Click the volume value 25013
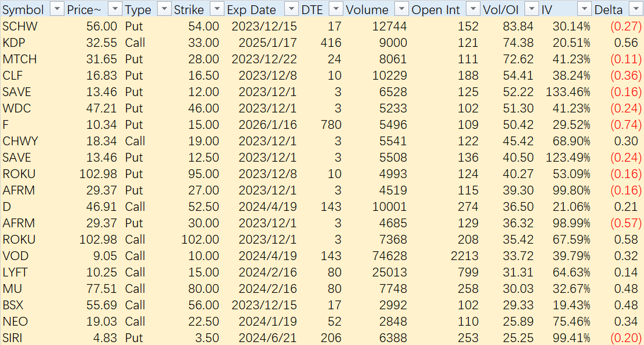 390,272
